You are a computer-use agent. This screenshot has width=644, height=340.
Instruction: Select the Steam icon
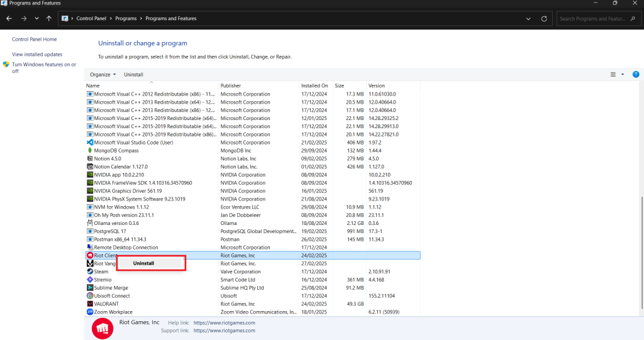pos(90,271)
